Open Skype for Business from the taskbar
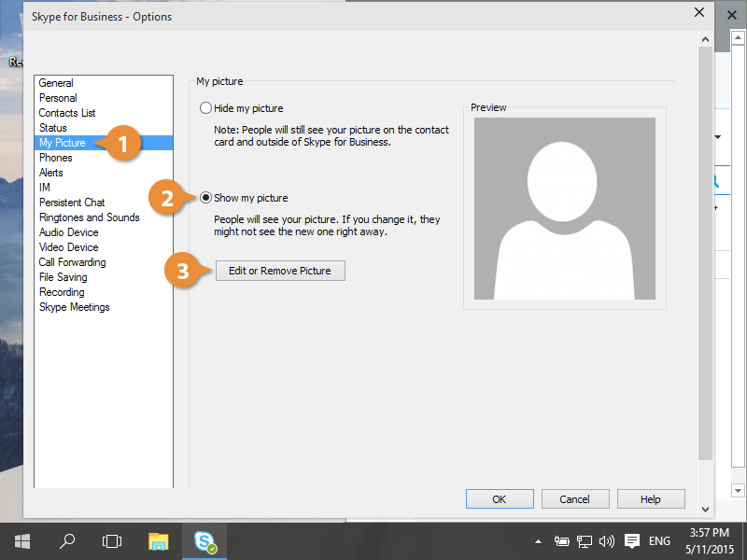Screen dimensions: 747x560 204,540
